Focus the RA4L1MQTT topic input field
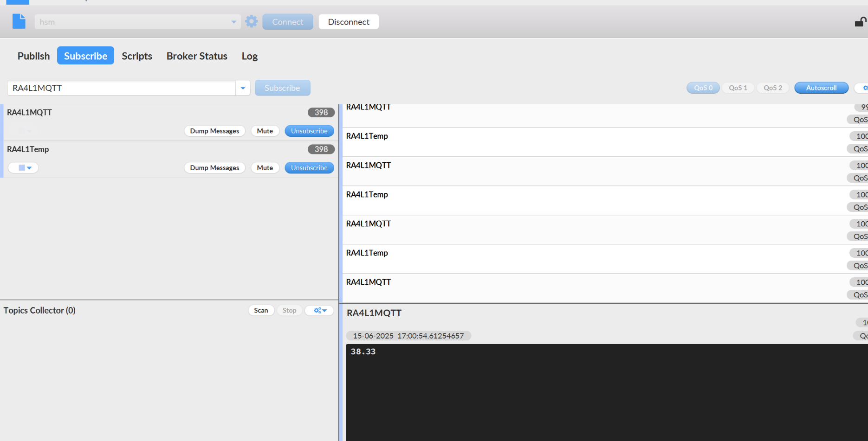 point(122,88)
